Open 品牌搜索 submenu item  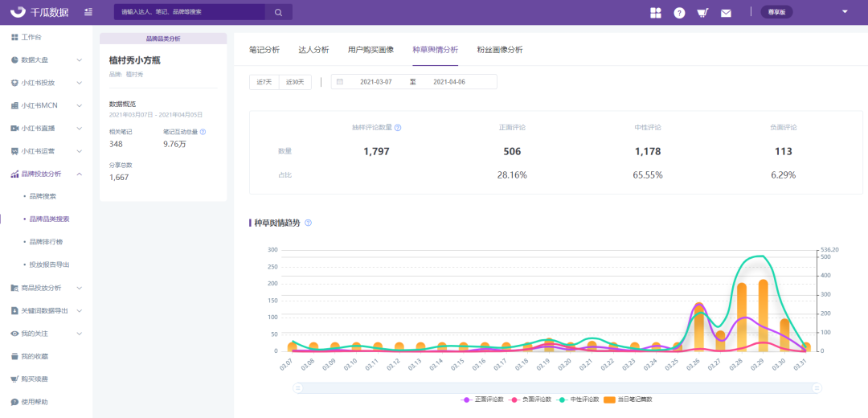43,197
